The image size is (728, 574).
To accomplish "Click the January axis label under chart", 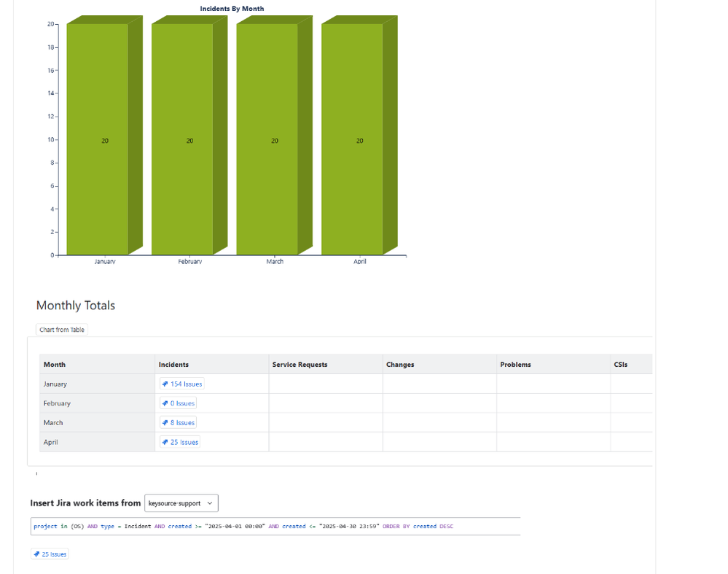I will pos(105,261).
